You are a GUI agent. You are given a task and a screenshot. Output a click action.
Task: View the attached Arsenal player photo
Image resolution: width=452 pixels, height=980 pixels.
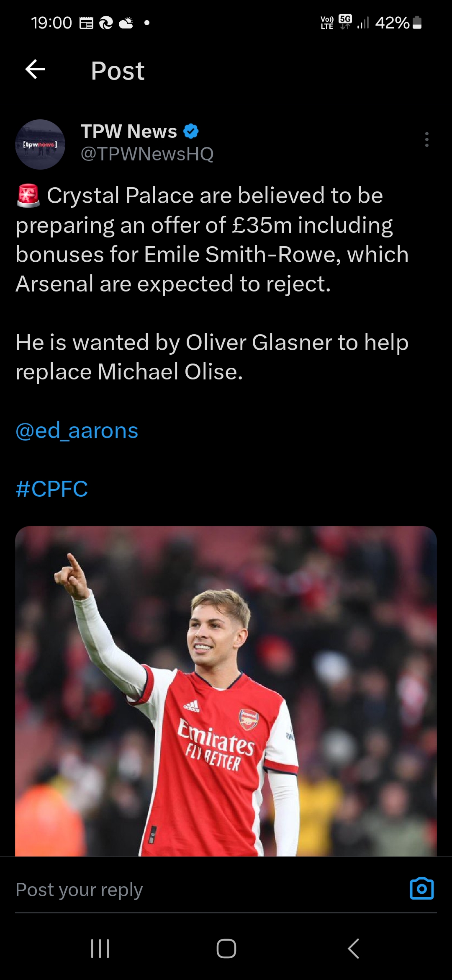[x=226, y=691]
